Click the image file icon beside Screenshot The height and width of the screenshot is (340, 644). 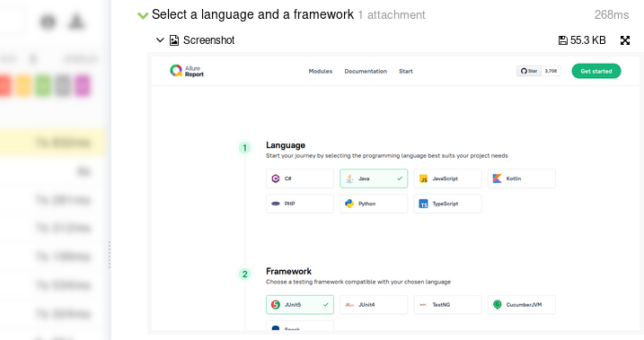[x=174, y=40]
